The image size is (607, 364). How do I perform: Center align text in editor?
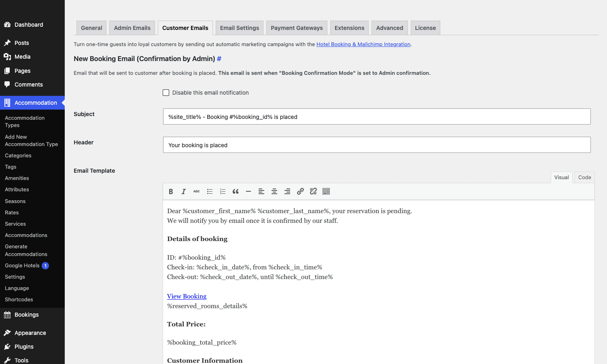coord(274,192)
